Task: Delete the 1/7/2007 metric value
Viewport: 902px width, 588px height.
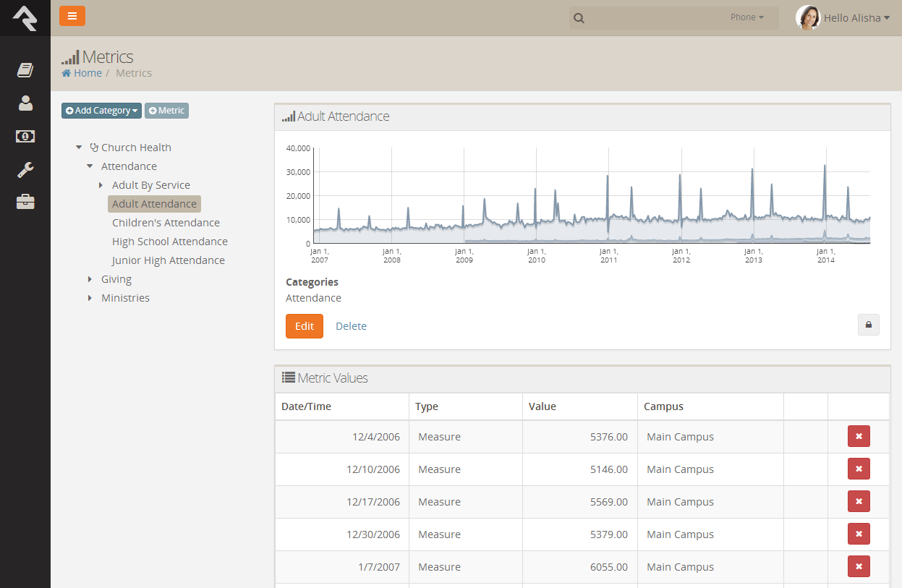Action: coord(859,567)
